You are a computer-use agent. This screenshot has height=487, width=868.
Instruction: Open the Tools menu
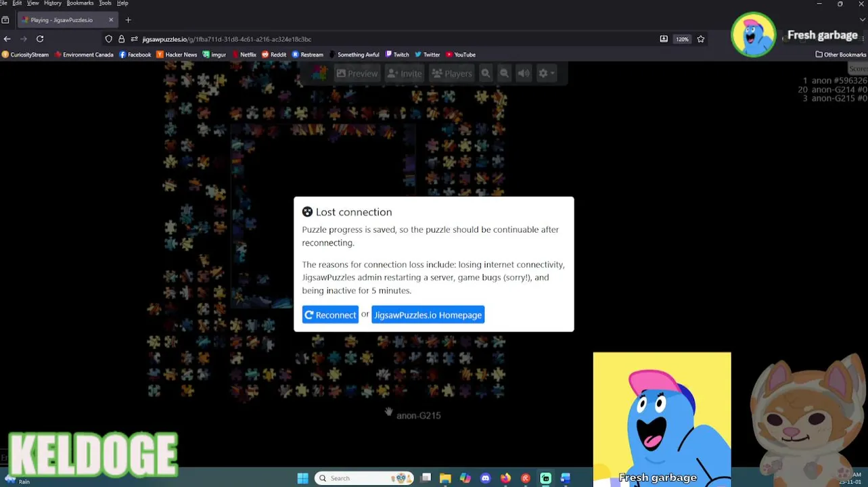pyautogui.click(x=105, y=3)
